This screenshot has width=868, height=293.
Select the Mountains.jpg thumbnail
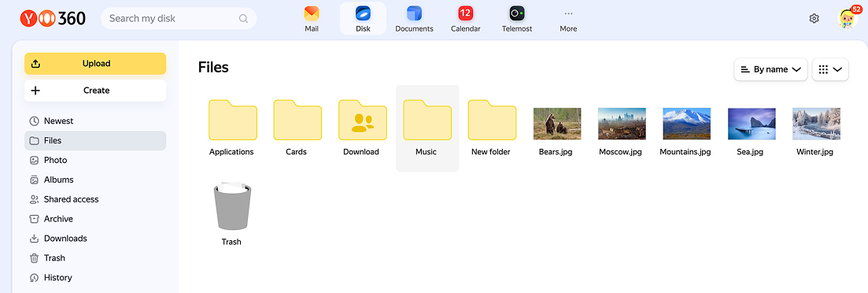click(x=686, y=124)
